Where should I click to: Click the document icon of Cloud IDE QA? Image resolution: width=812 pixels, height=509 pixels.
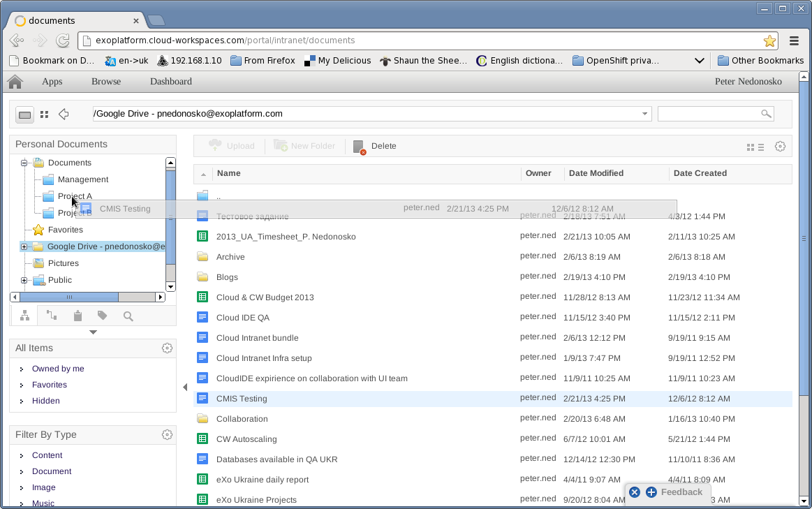[x=202, y=317]
